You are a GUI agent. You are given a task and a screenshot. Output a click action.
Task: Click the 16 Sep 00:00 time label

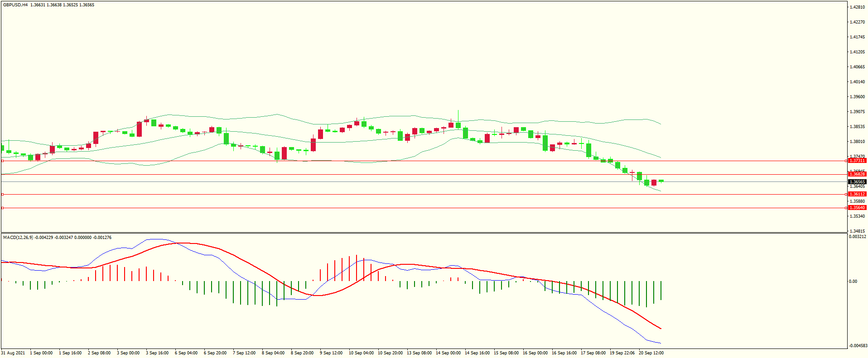point(535,353)
